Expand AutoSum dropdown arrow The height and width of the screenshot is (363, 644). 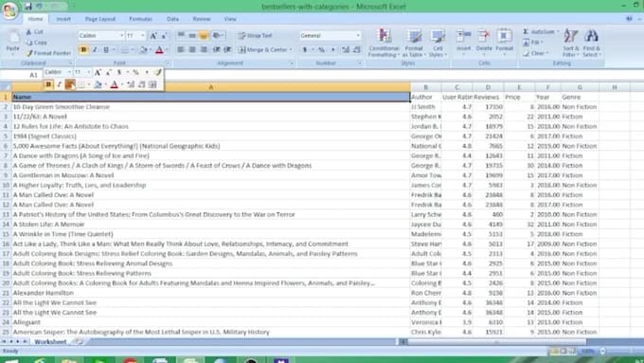(x=557, y=32)
